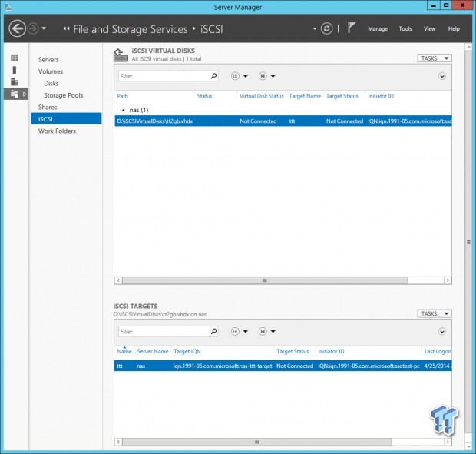Click the Back navigation arrow
The width and height of the screenshot is (476, 454).
pyautogui.click(x=17, y=29)
